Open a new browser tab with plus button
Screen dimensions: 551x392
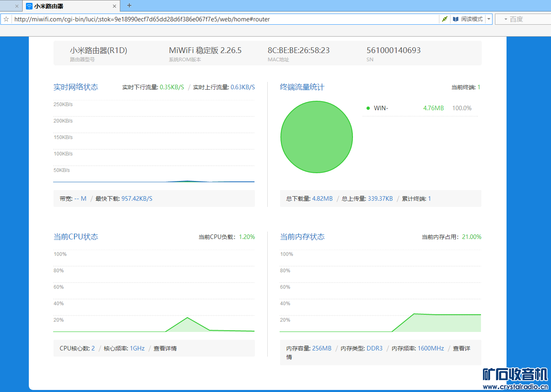(x=129, y=5)
